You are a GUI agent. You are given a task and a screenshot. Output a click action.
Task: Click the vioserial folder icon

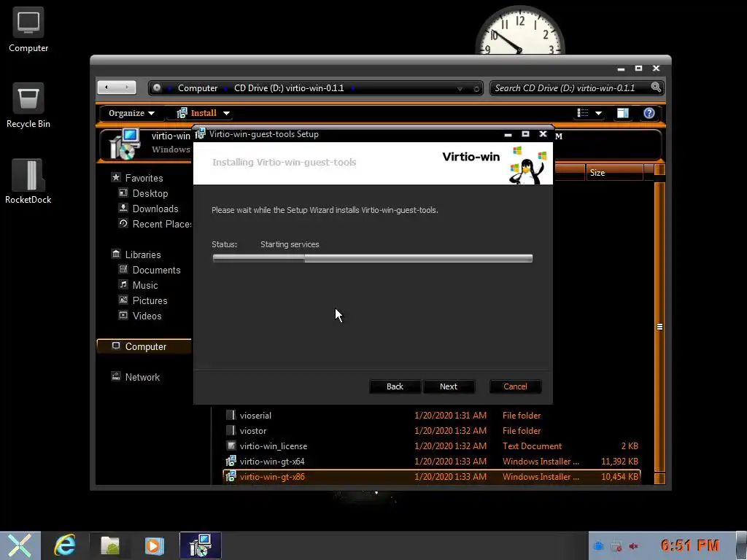pos(231,415)
